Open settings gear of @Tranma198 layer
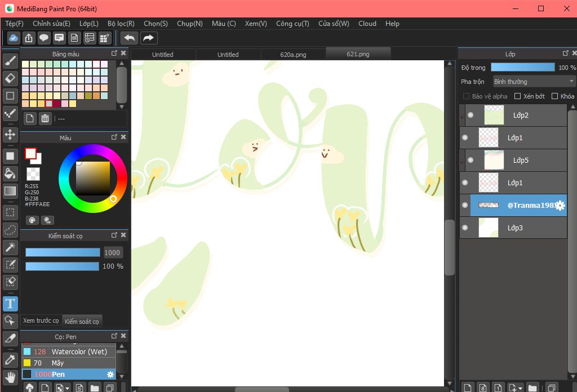The width and height of the screenshot is (577, 392). pyautogui.click(x=560, y=205)
